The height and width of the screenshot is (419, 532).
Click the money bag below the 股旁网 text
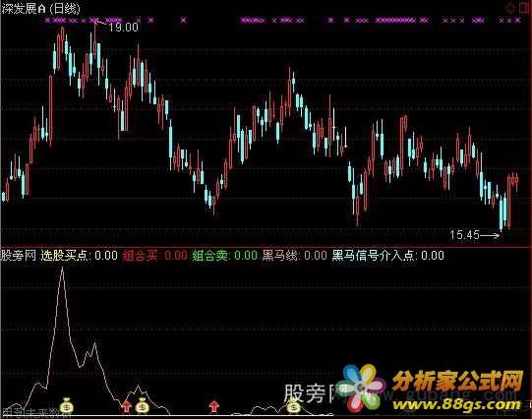[294, 406]
